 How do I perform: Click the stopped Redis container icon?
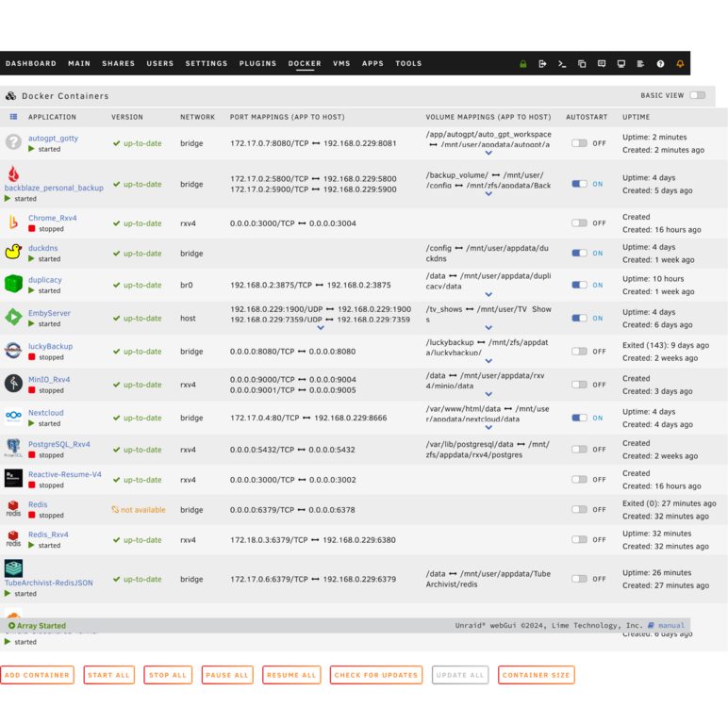13,508
